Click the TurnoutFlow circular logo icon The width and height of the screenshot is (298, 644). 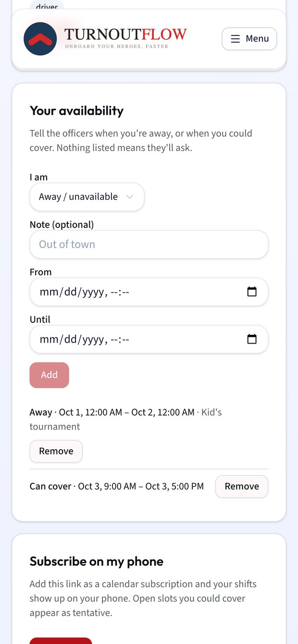coord(40,39)
